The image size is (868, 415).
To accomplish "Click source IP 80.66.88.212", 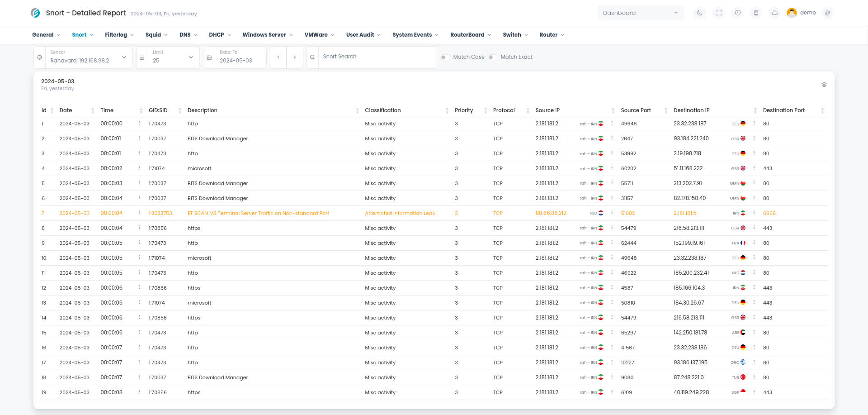I will pyautogui.click(x=551, y=213).
